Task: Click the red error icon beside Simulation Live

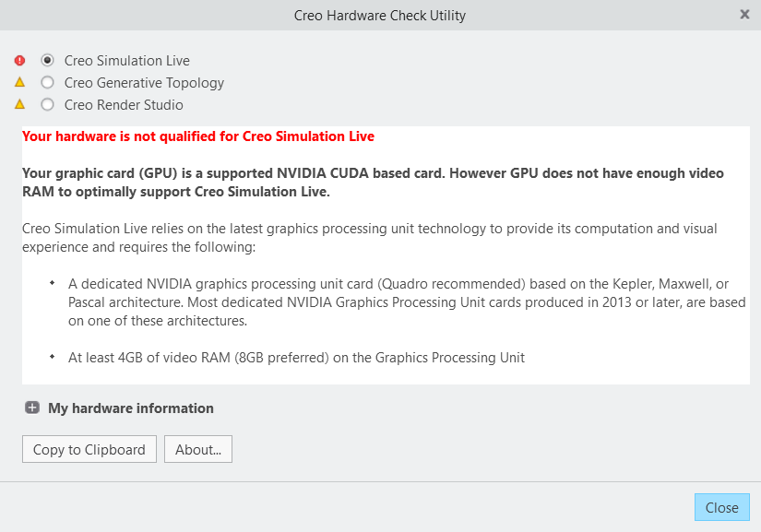Action: (19, 61)
